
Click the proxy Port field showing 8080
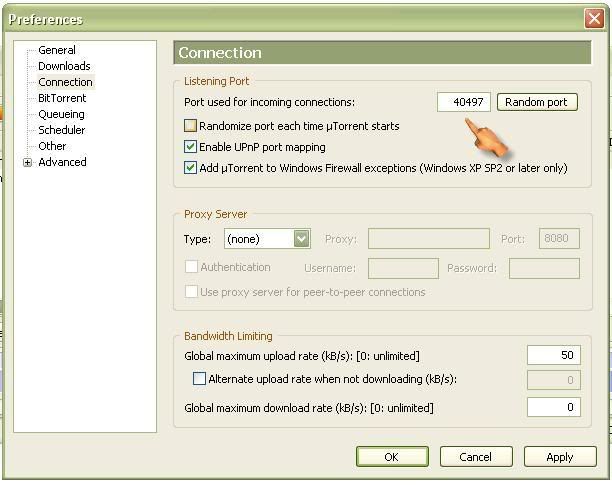[559, 239]
